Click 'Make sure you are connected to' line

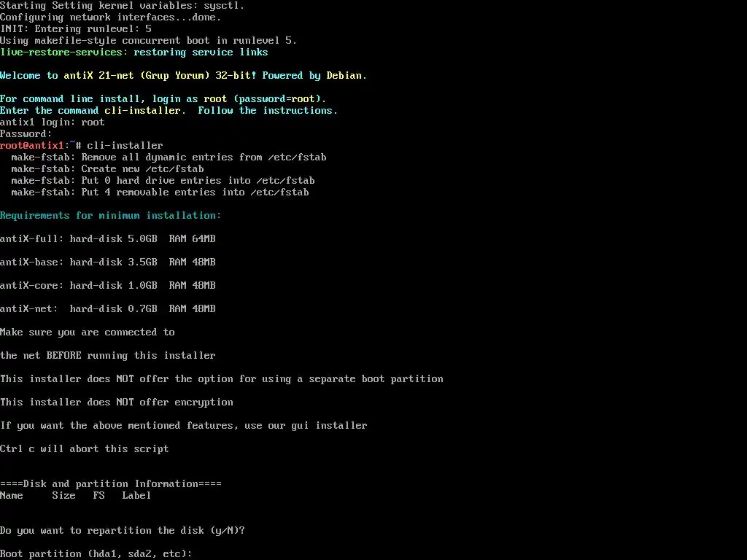tap(88, 332)
